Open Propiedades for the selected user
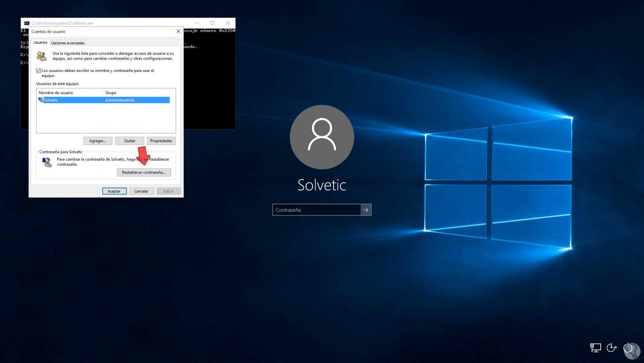This screenshot has width=644, height=363. pos(161,141)
